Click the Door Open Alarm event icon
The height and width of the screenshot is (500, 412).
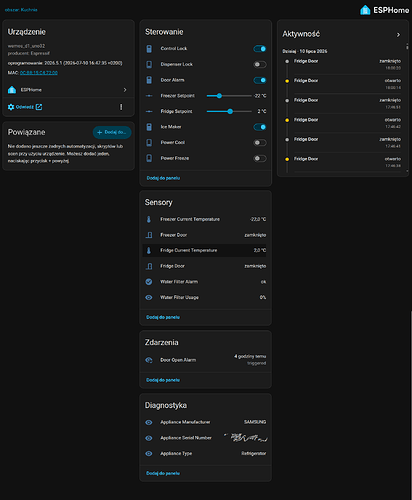click(x=149, y=360)
